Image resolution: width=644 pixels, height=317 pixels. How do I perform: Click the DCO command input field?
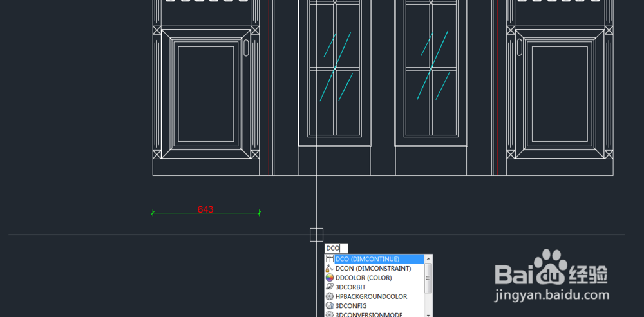(336, 248)
